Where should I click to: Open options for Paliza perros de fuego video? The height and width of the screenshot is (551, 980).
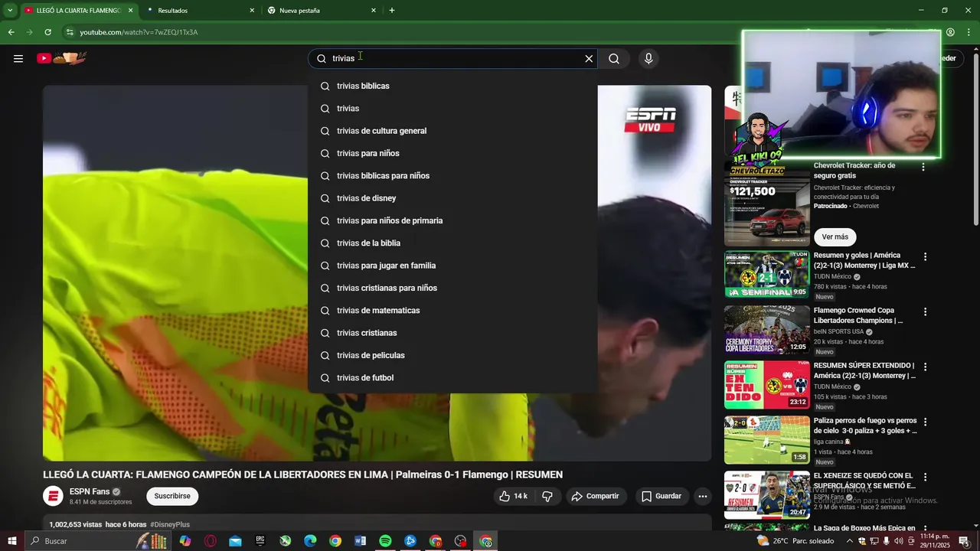pyautogui.click(x=925, y=422)
